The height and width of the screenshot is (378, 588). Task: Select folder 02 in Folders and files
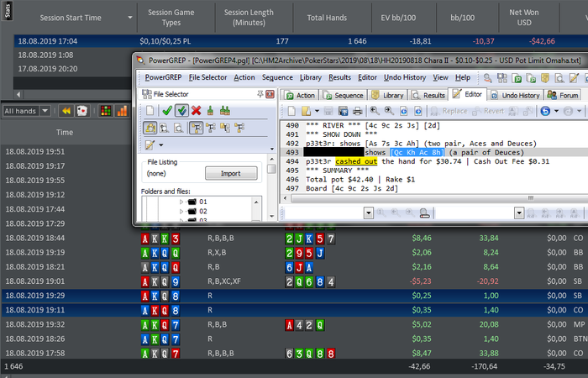point(203,212)
